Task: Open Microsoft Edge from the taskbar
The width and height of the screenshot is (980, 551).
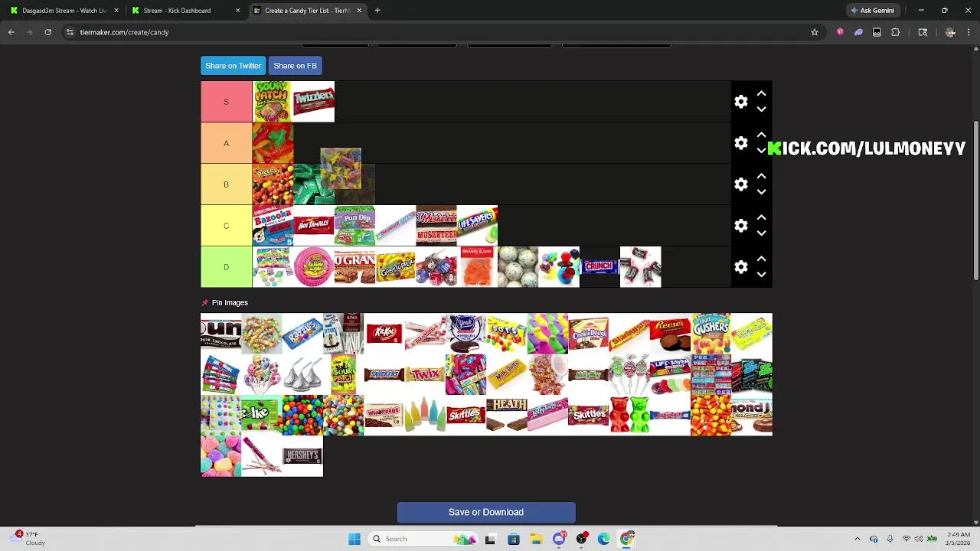Action: tap(604, 539)
